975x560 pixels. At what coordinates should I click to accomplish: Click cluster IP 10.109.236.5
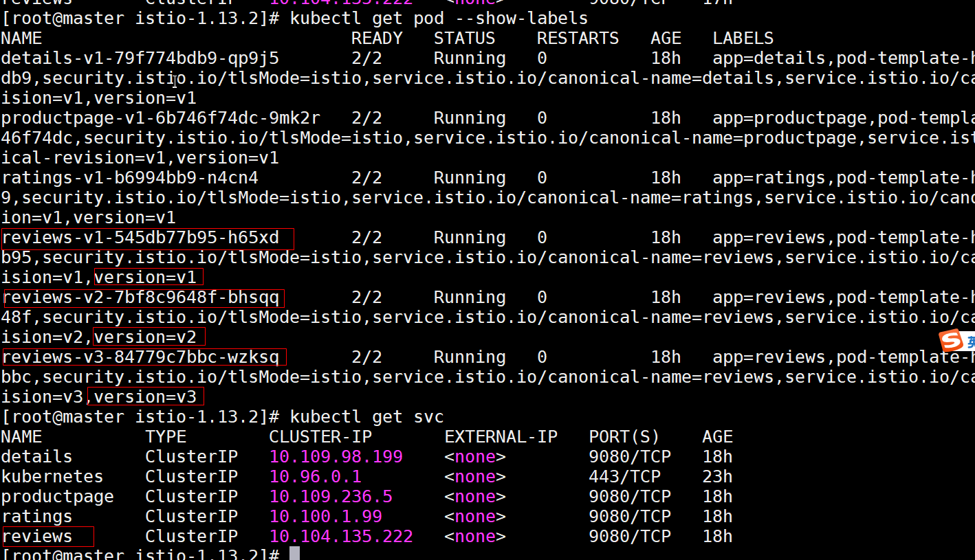coord(331,497)
